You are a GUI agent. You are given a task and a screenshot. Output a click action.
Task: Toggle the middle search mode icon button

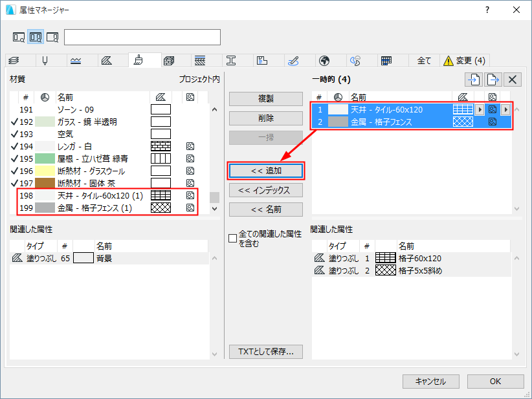click(36, 37)
